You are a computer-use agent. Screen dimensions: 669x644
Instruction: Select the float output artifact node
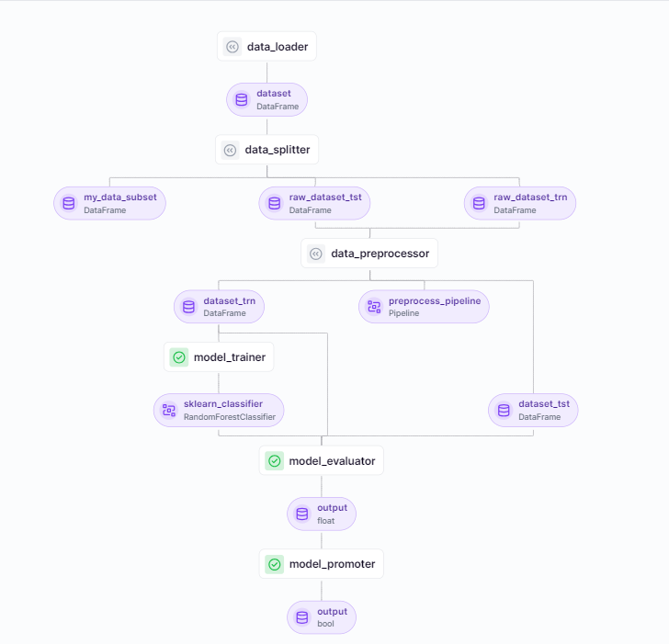[322, 514]
